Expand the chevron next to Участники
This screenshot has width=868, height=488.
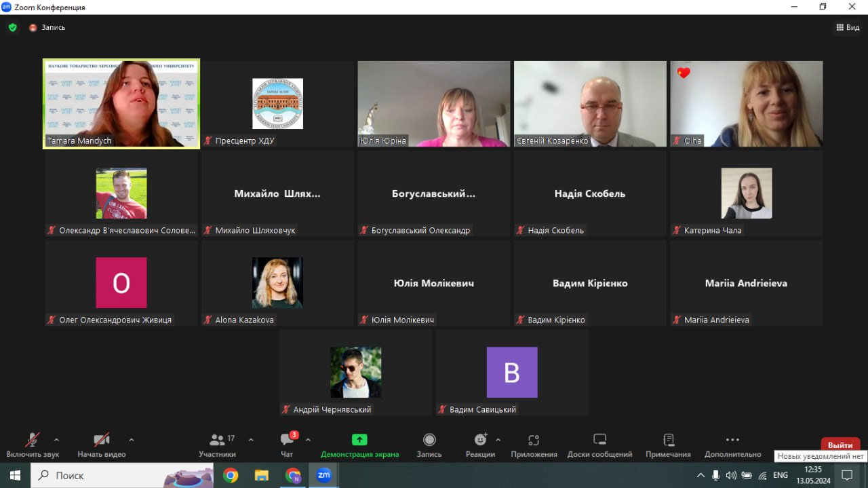[x=251, y=439]
